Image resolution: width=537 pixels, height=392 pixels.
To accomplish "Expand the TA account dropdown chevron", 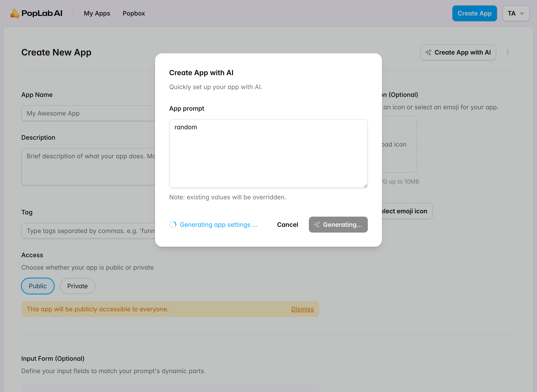I will tap(522, 14).
